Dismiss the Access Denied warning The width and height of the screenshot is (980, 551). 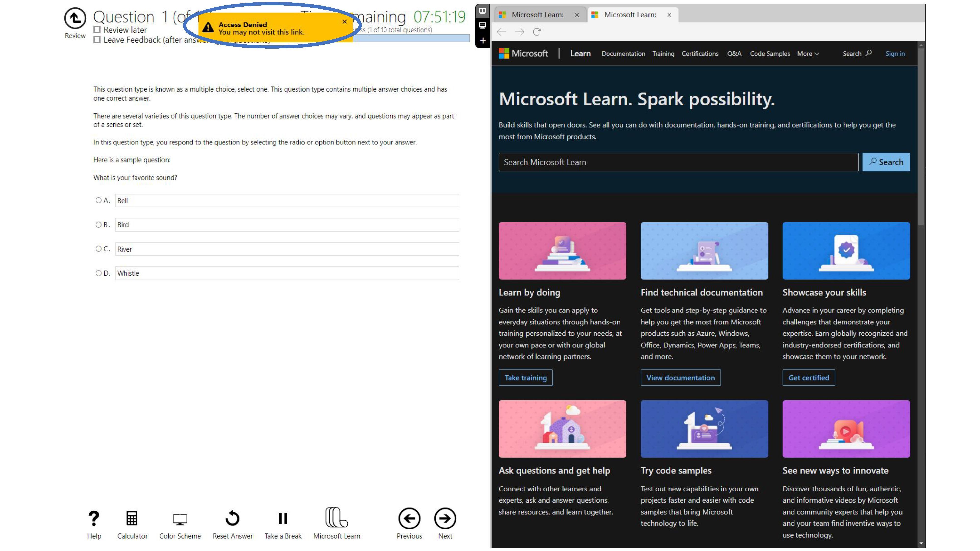[344, 22]
